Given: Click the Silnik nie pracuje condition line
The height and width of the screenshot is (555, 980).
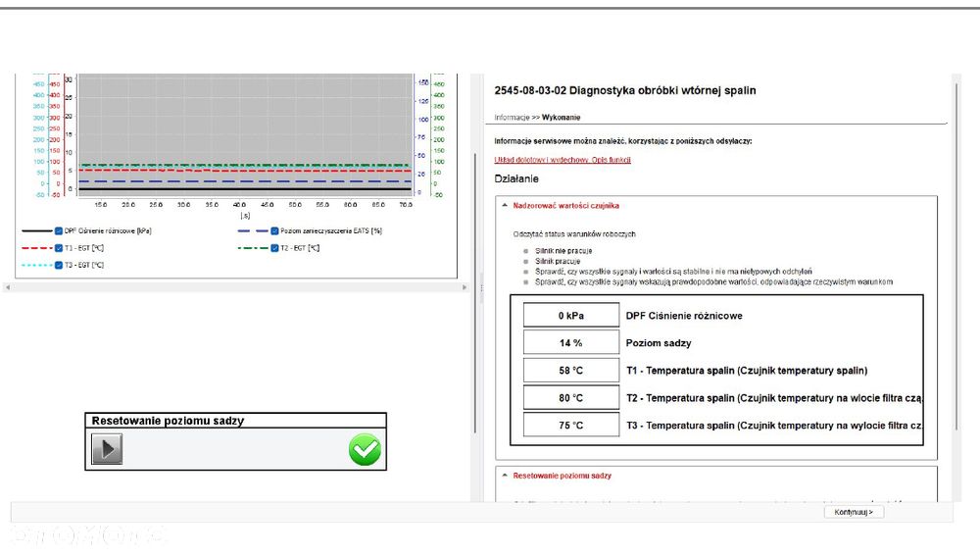Looking at the screenshot, I should click(x=563, y=251).
